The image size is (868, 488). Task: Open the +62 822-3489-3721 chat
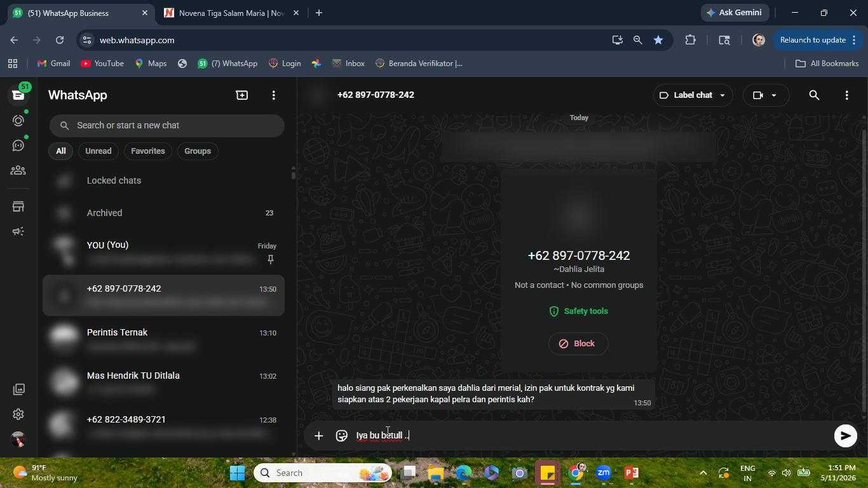[163, 426]
